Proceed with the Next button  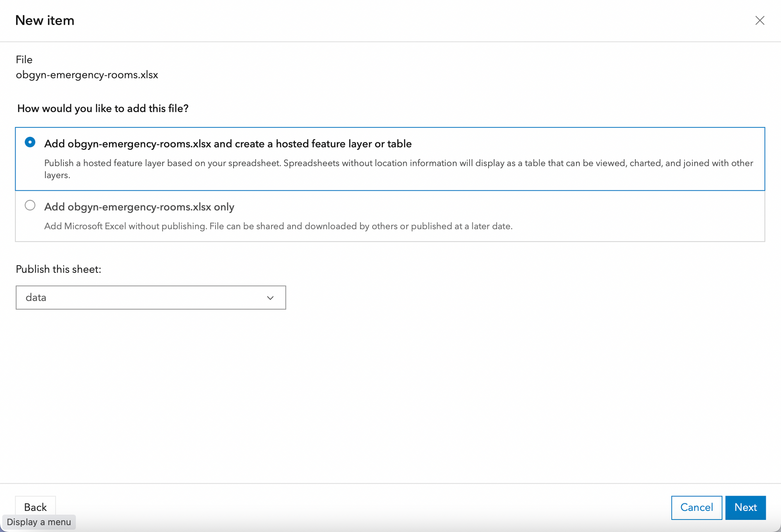[745, 507]
